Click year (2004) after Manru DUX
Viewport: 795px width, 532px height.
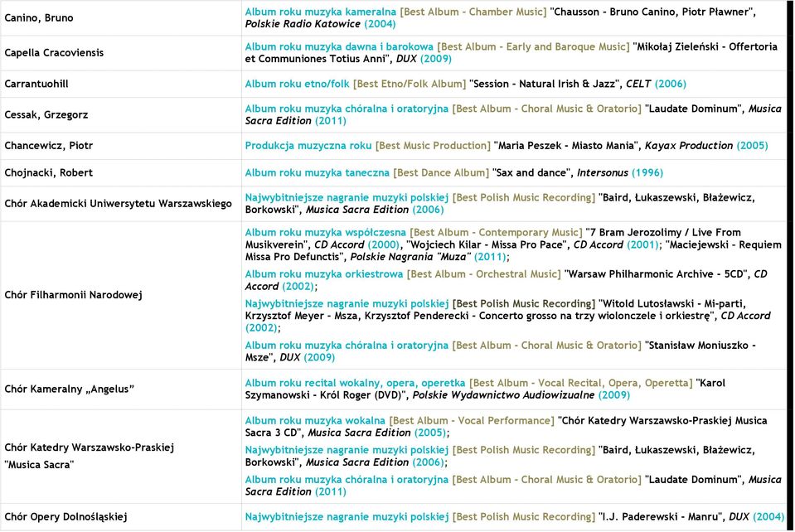(x=768, y=517)
